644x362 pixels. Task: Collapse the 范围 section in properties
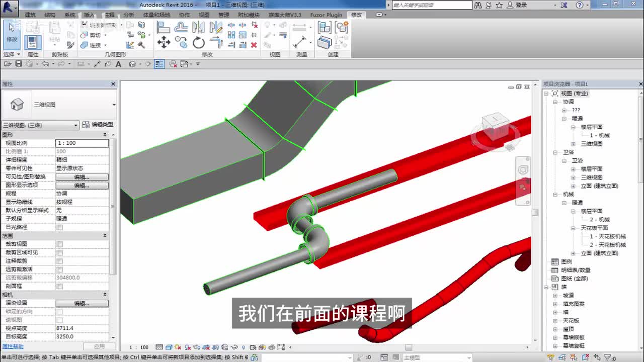coord(105,236)
